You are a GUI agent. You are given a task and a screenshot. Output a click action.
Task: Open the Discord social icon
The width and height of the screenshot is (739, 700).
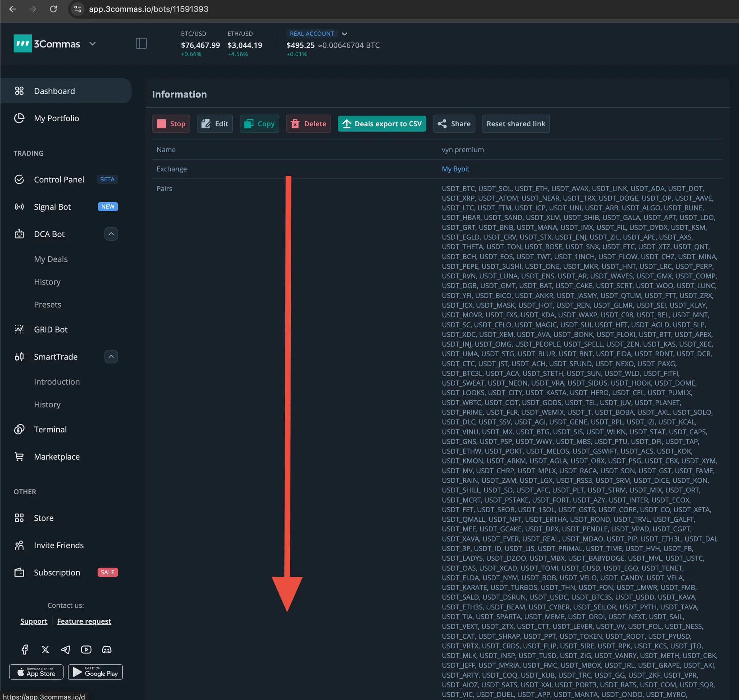(107, 649)
